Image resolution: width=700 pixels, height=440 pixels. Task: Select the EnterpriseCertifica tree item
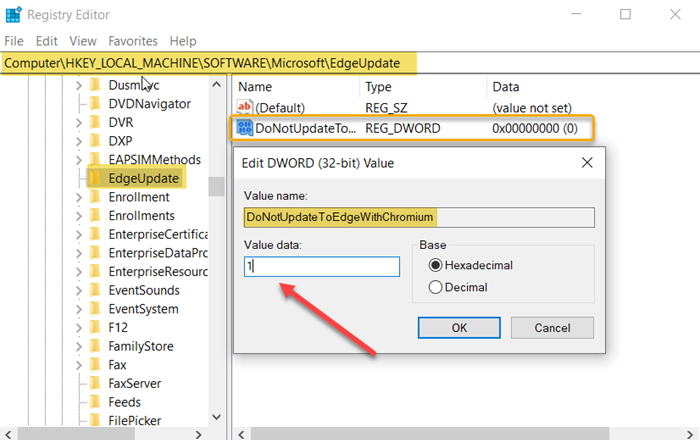pyautogui.click(x=158, y=234)
